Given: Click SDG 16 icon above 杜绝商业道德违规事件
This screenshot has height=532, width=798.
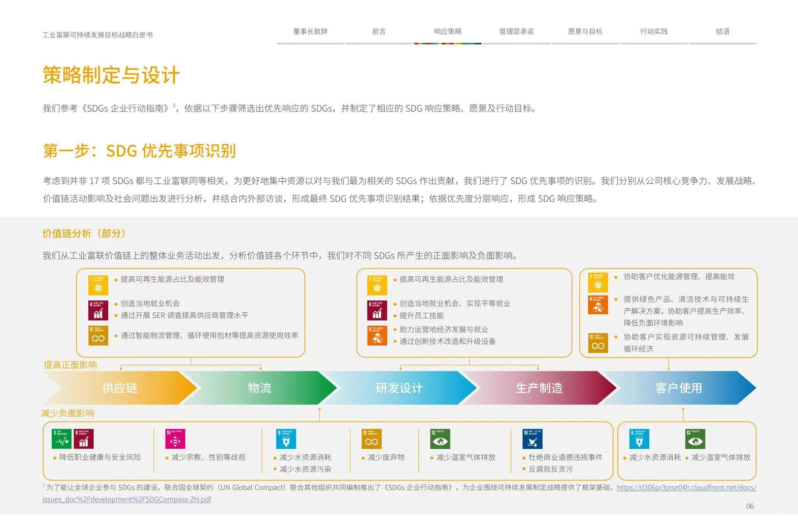Looking at the screenshot, I should [532, 439].
